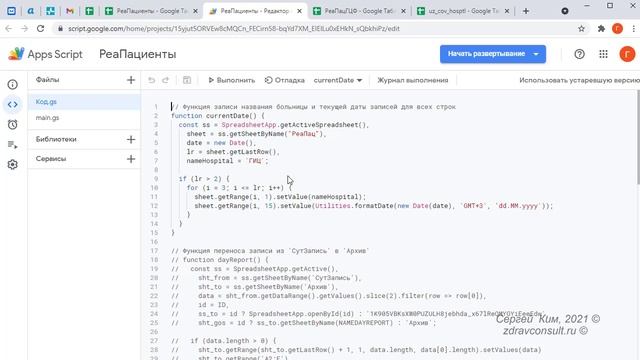Image resolution: width=640 pixels, height=360 pixels.
Task: Switch to the first РеаПациенты Google Sheets tab
Action: 151,11
